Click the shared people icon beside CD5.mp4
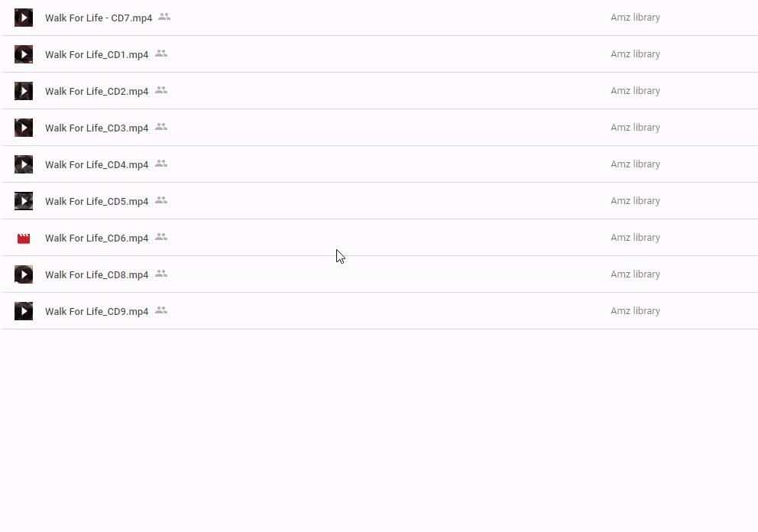758x532 pixels. pyautogui.click(x=161, y=201)
